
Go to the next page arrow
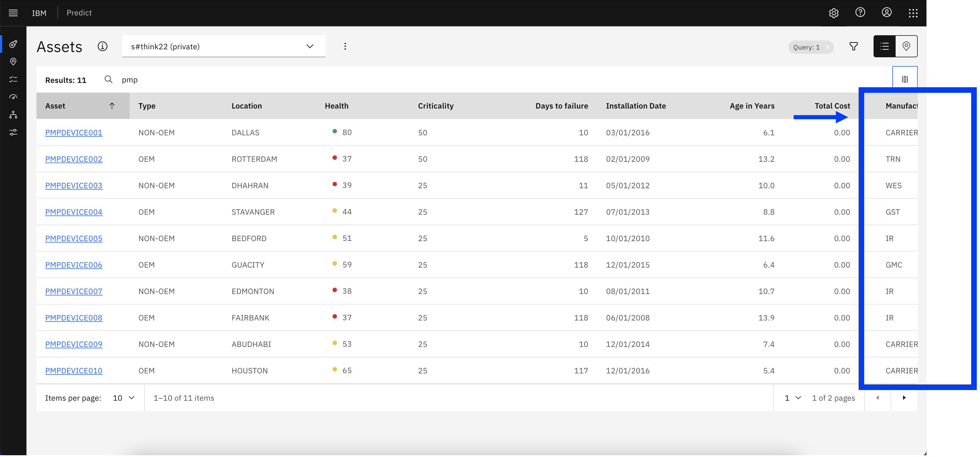(904, 398)
